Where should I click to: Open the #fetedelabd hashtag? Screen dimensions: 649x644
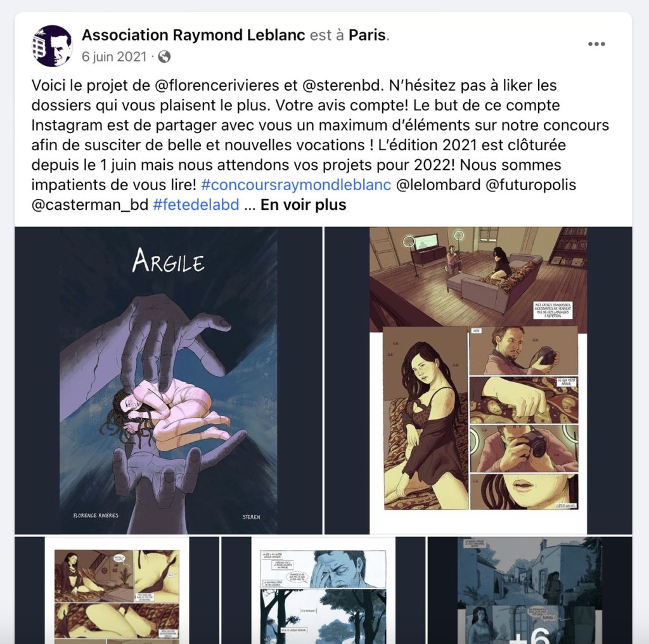point(196,205)
